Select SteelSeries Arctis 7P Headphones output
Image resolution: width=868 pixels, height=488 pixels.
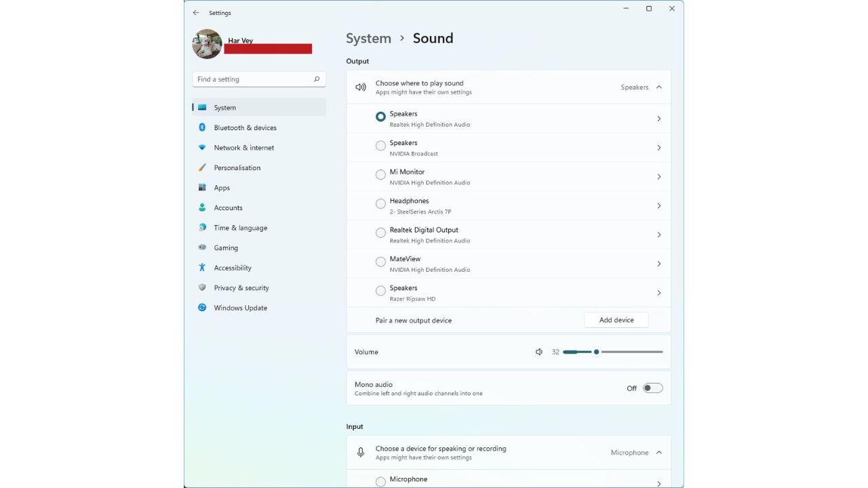[380, 204]
